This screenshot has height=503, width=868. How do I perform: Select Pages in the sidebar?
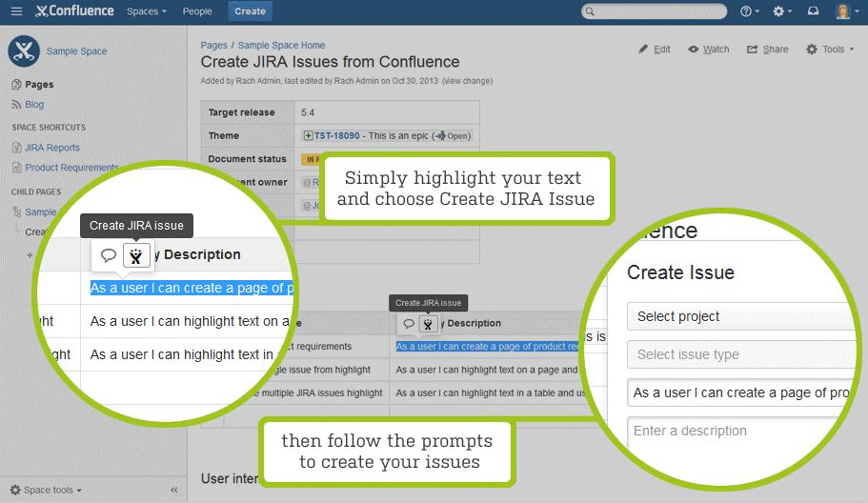pos(39,85)
